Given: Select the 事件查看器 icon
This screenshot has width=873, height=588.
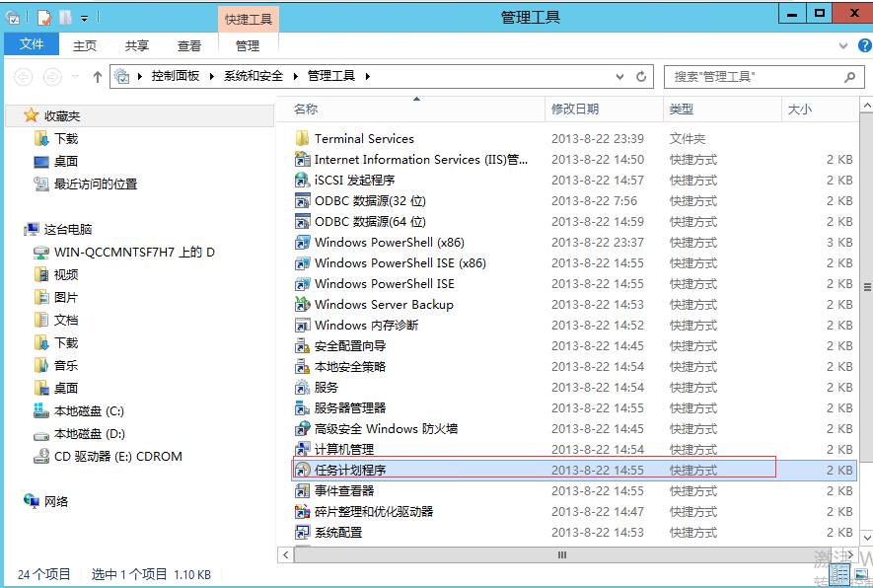Looking at the screenshot, I should pyautogui.click(x=302, y=490).
